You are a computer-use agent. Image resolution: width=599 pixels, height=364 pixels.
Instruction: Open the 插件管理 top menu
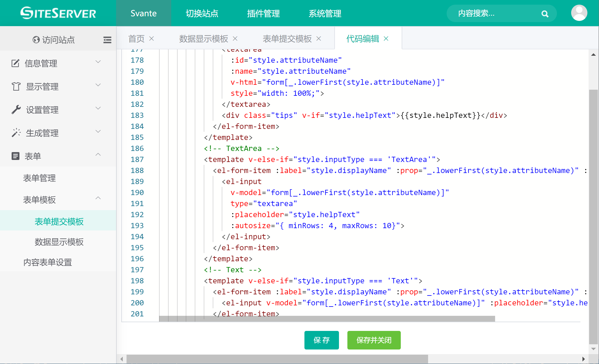[263, 13]
